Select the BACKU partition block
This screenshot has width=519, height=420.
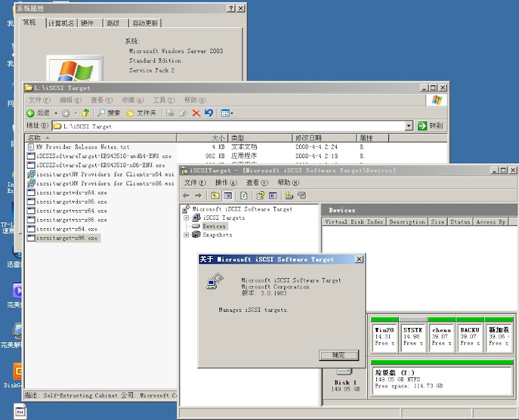tap(470, 336)
